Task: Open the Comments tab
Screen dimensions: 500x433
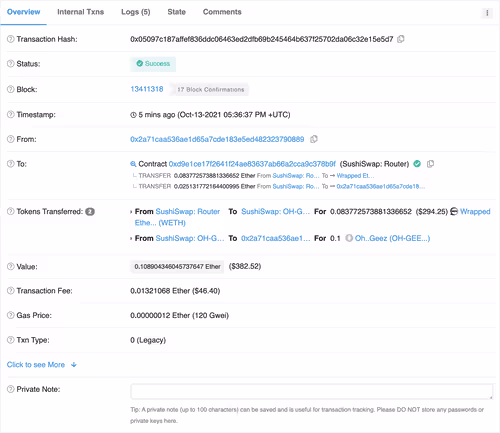Action: [x=222, y=12]
